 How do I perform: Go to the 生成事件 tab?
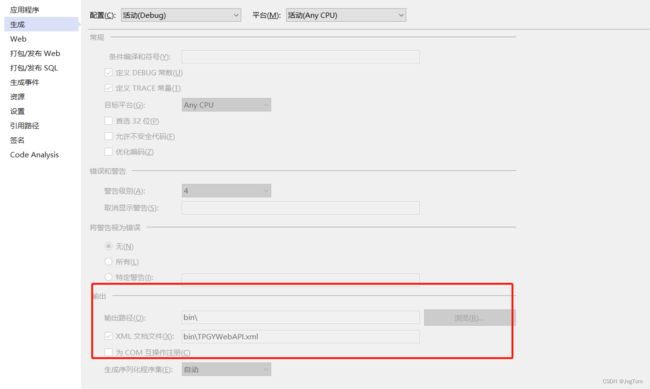pyautogui.click(x=24, y=83)
